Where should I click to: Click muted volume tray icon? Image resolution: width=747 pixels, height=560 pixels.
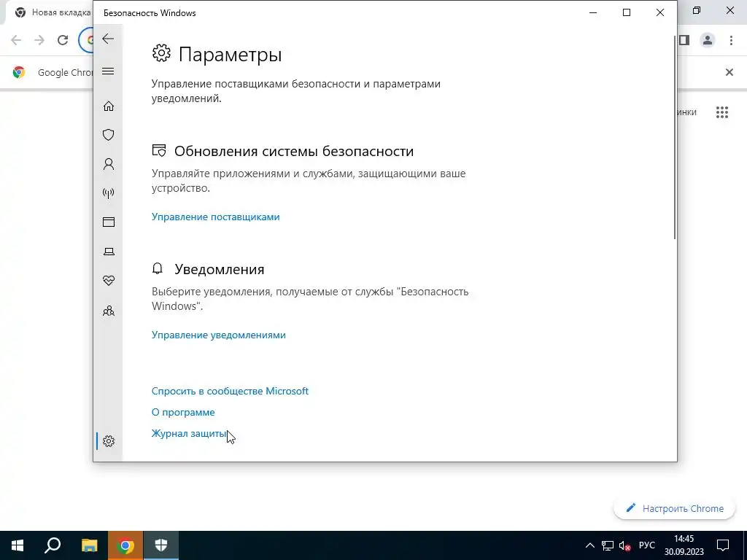pyautogui.click(x=624, y=545)
